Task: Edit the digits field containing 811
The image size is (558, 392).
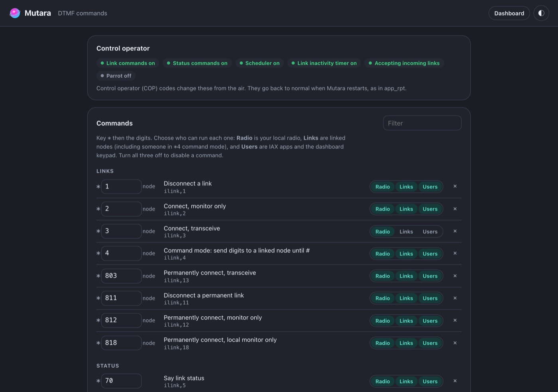Action: [x=121, y=298]
